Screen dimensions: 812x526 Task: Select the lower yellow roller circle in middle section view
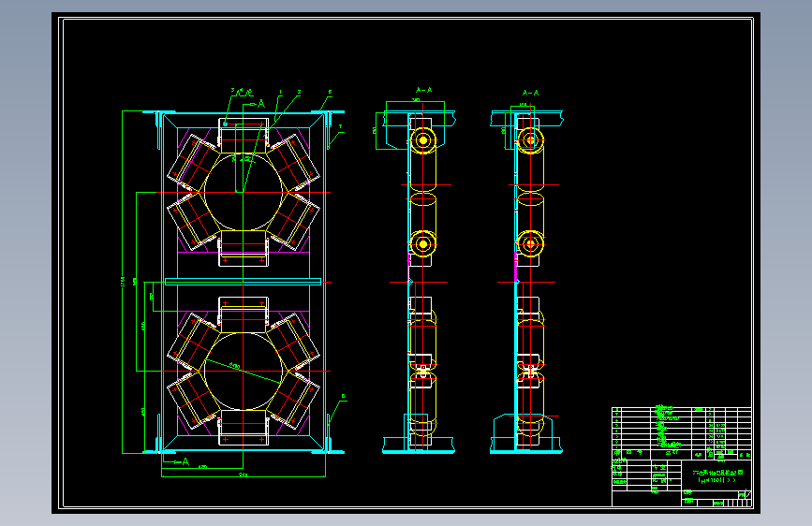click(x=423, y=244)
